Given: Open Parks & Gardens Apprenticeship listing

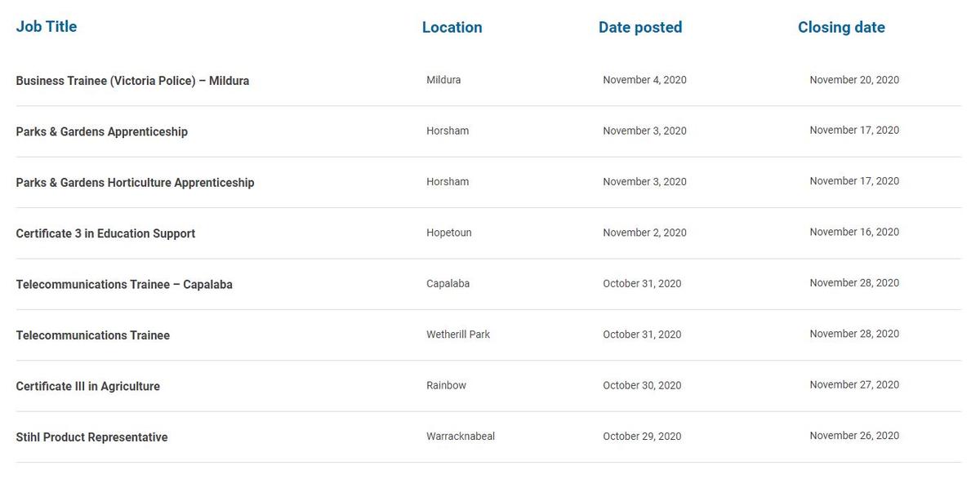Looking at the screenshot, I should 102,131.
